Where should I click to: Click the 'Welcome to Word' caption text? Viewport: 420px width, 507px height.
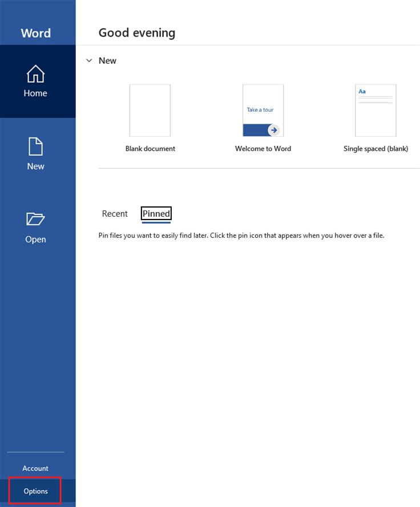click(x=263, y=149)
